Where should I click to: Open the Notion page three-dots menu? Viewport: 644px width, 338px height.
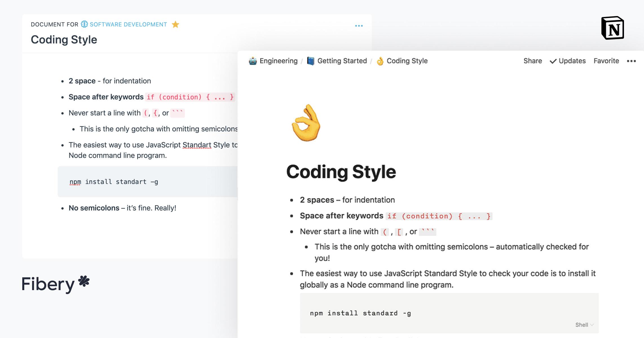click(x=631, y=61)
